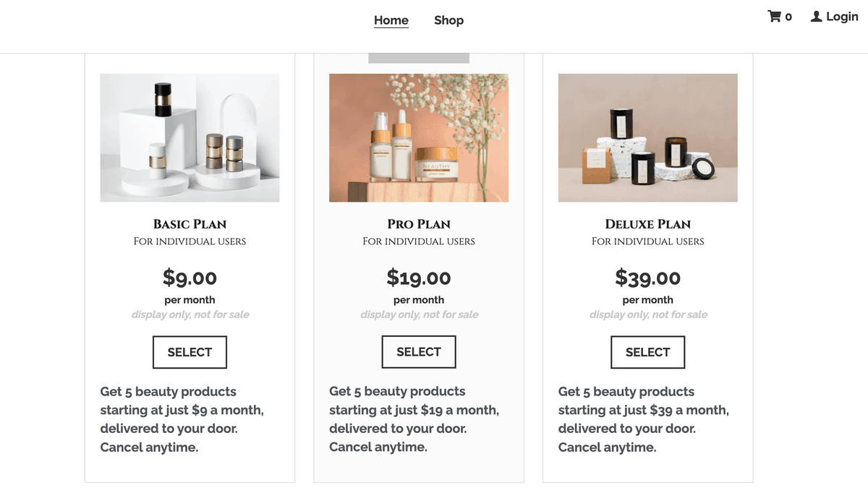Click the $9.00 price text
Viewport: 868px width, 493px height.
click(190, 278)
